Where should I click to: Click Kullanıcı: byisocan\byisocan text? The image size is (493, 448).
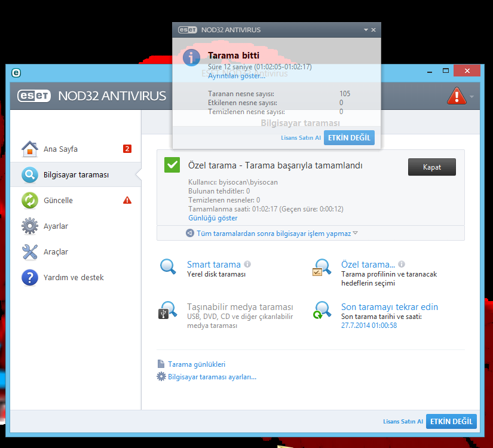233,182
